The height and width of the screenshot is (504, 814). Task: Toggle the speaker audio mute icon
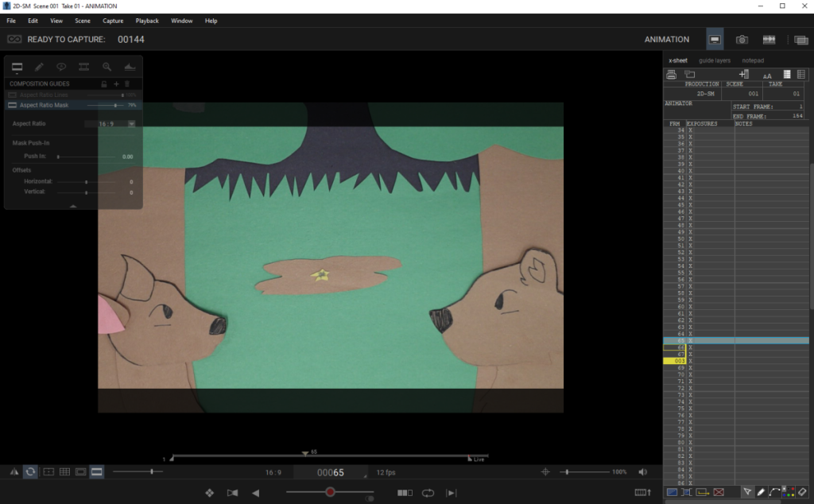coord(642,472)
